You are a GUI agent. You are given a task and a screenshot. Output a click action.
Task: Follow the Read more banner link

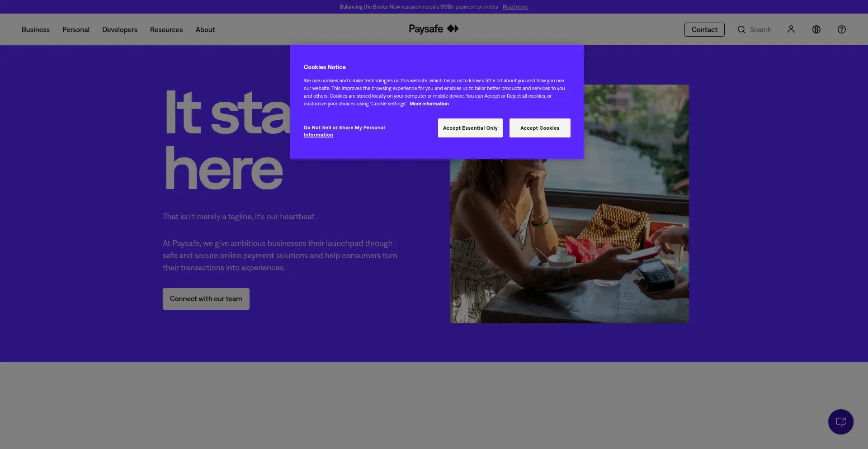coord(515,7)
